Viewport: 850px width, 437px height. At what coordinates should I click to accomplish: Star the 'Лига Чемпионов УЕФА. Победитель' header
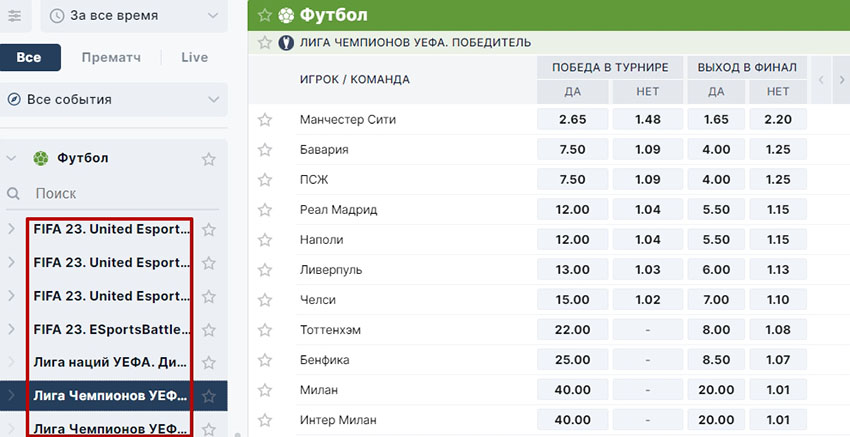(265, 42)
